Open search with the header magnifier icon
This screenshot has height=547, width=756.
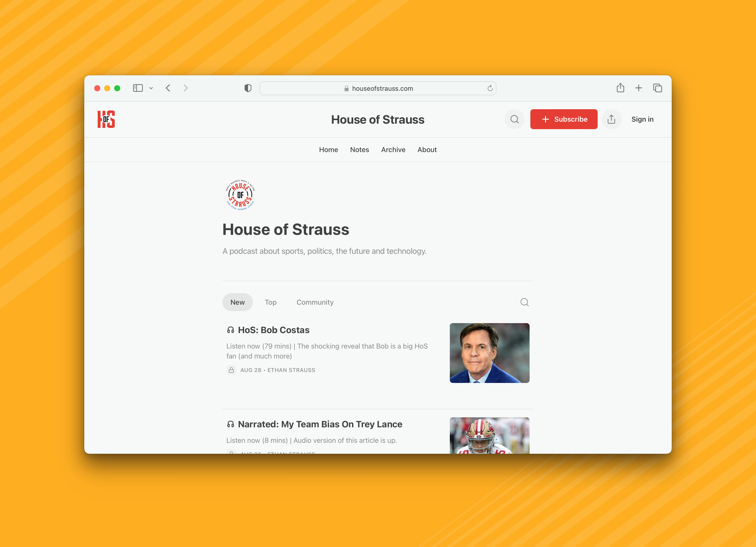pos(514,119)
